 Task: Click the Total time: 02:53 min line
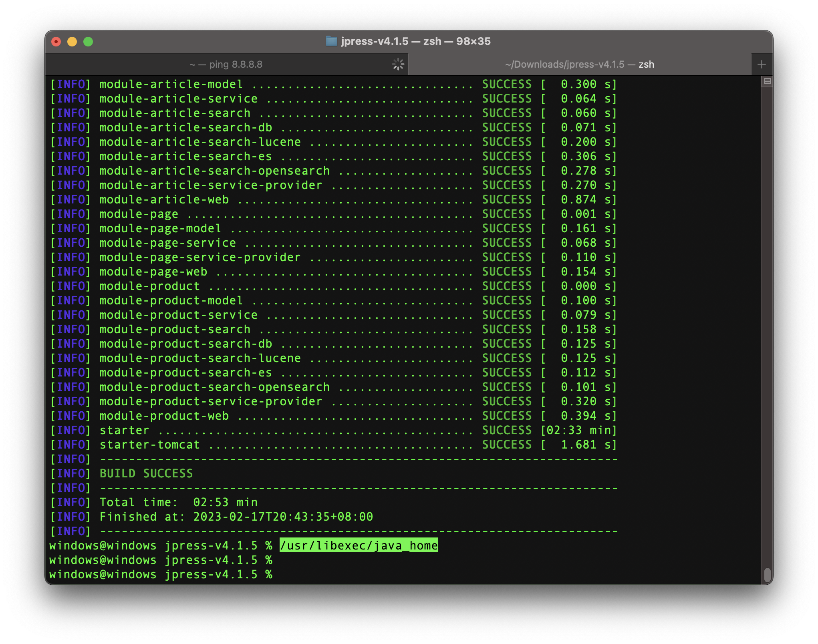pyautogui.click(x=178, y=502)
